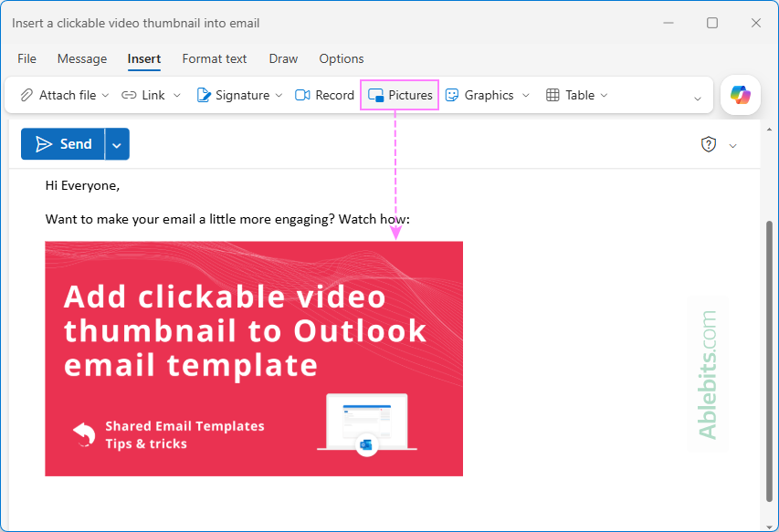Maximize the email compose window
Image resolution: width=779 pixels, height=532 pixels.
click(712, 23)
